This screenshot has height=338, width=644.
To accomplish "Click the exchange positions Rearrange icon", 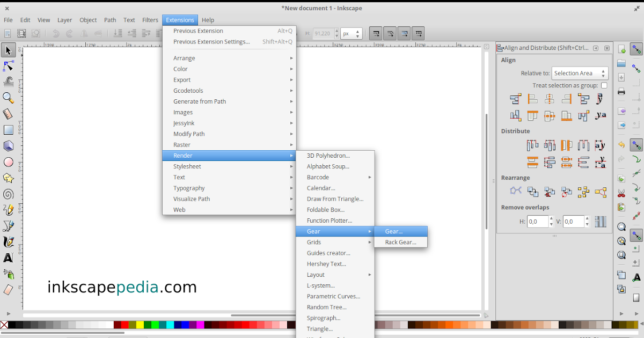I will (532, 192).
